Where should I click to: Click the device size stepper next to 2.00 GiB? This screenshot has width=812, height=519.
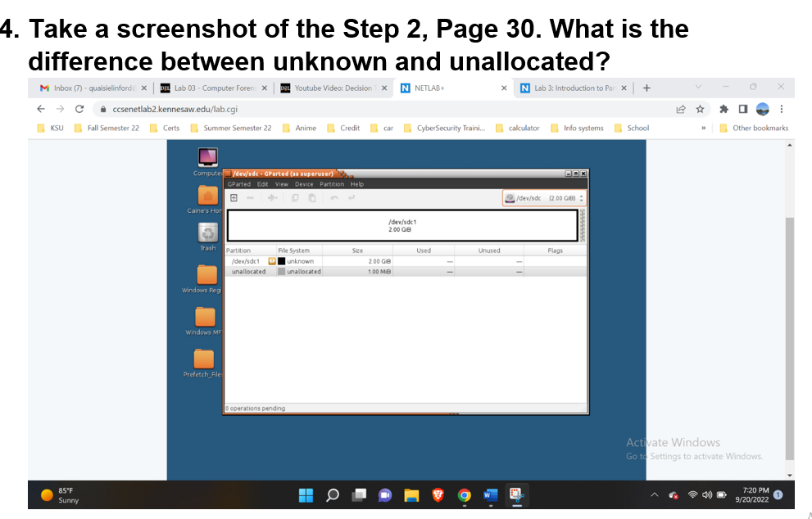coord(579,197)
